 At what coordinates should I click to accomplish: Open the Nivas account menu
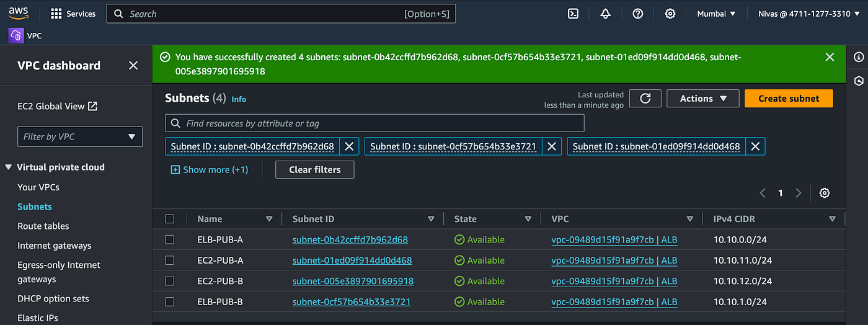[808, 14]
